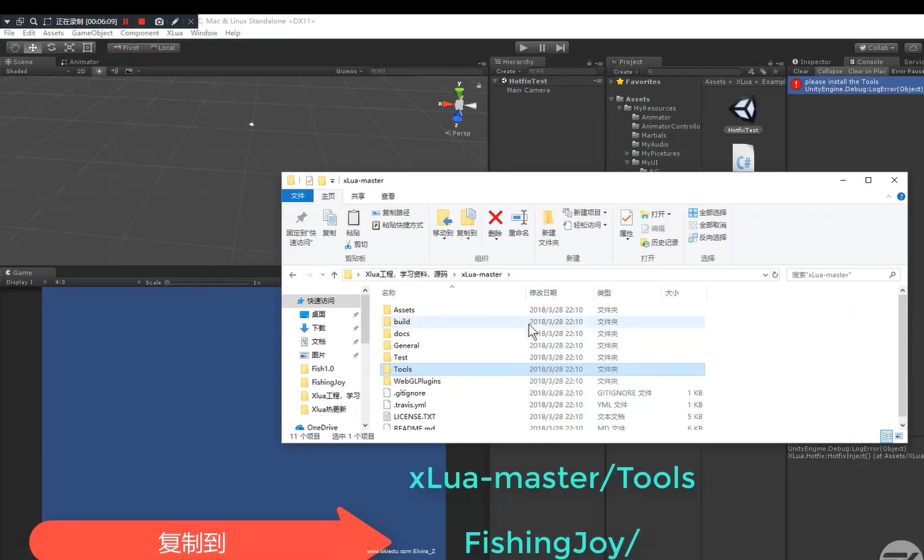Screen dimensions: 924x560
Task: Toggle Collapse in Unity Console
Action: (x=830, y=72)
